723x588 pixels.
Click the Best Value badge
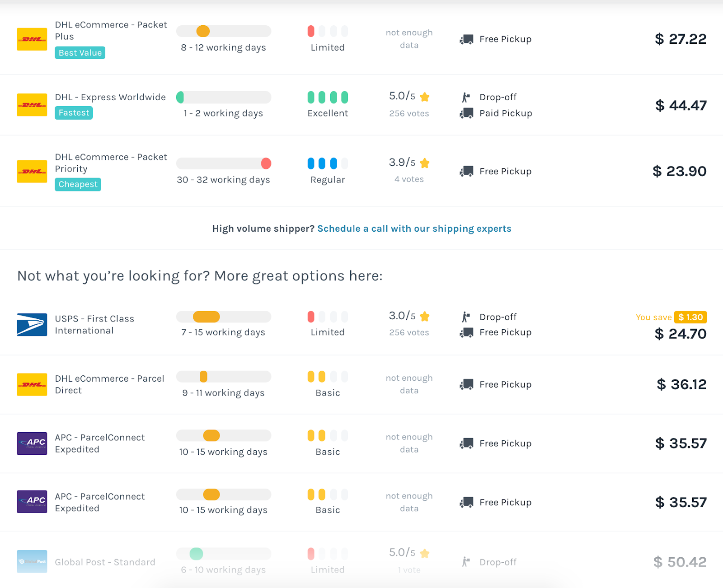80,53
